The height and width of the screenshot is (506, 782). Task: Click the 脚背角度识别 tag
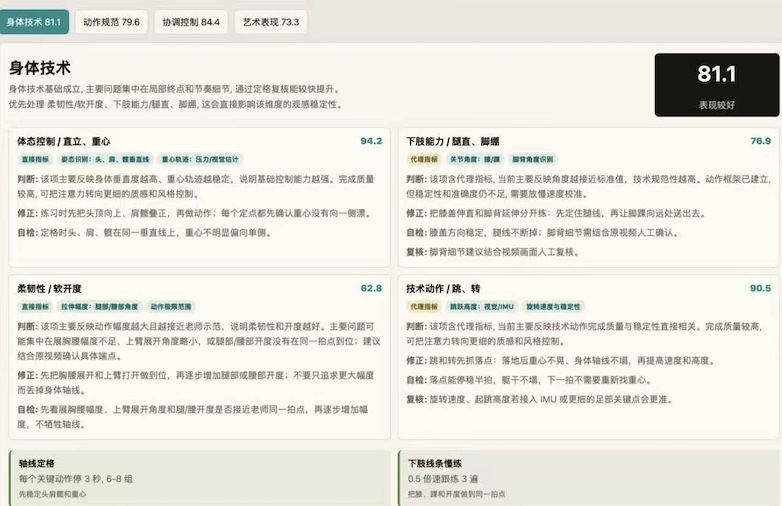click(533, 160)
